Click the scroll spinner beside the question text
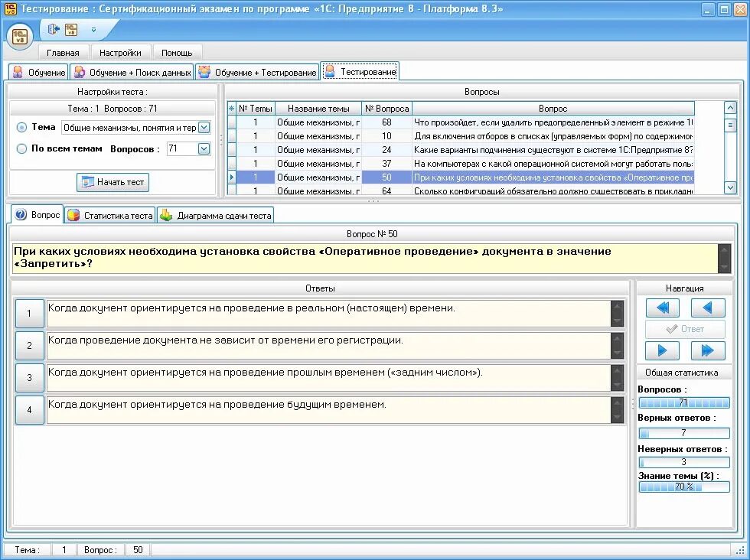Screen dimensions: 750x560 point(725,259)
